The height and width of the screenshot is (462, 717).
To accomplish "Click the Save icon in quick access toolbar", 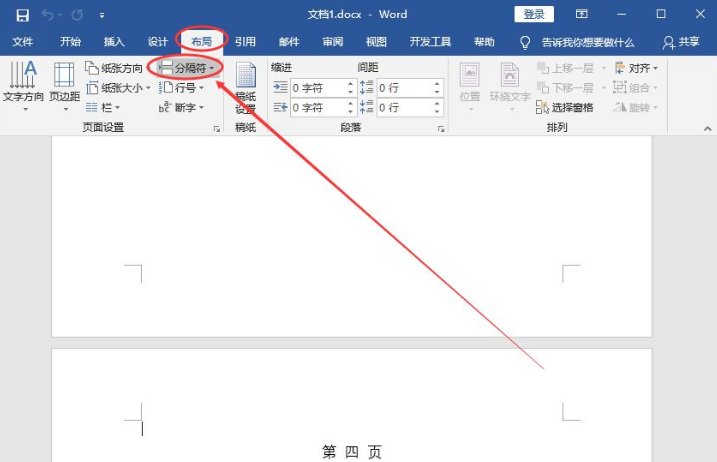I will click(x=22, y=15).
